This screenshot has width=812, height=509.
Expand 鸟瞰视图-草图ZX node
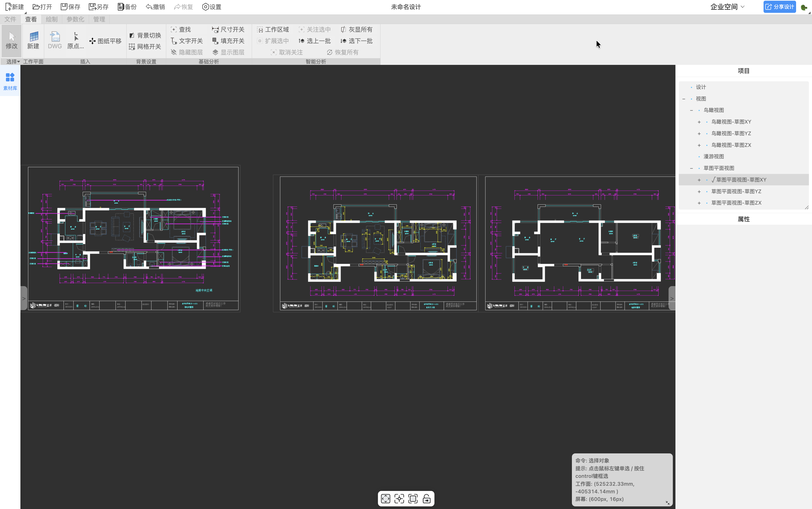699,145
